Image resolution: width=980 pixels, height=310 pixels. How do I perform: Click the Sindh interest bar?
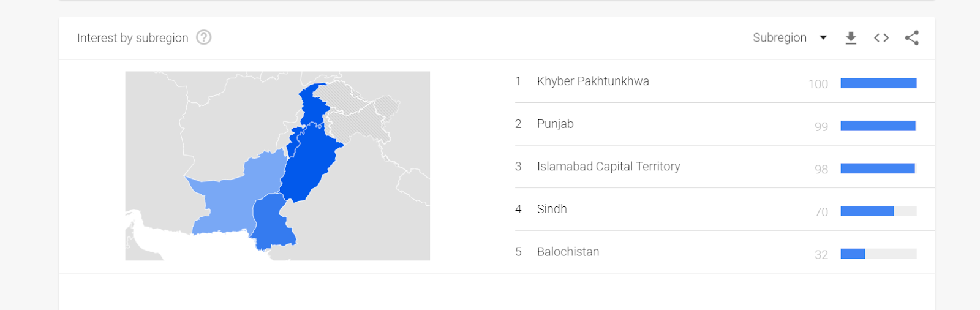(867, 211)
